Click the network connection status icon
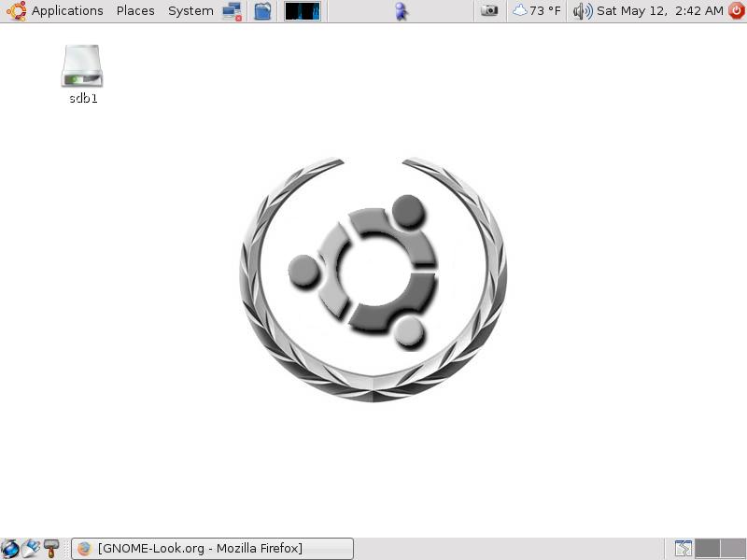The height and width of the screenshot is (560, 747). tap(233, 11)
